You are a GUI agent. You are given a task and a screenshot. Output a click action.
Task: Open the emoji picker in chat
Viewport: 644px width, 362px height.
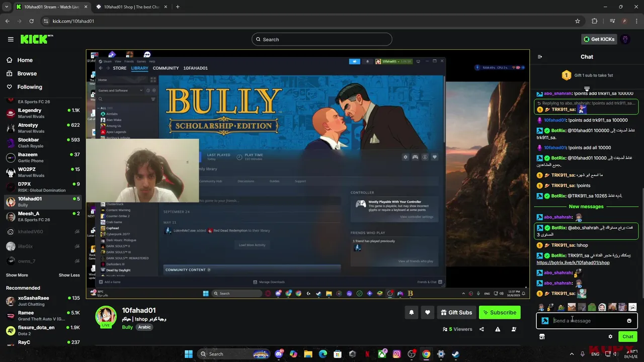tap(629, 321)
